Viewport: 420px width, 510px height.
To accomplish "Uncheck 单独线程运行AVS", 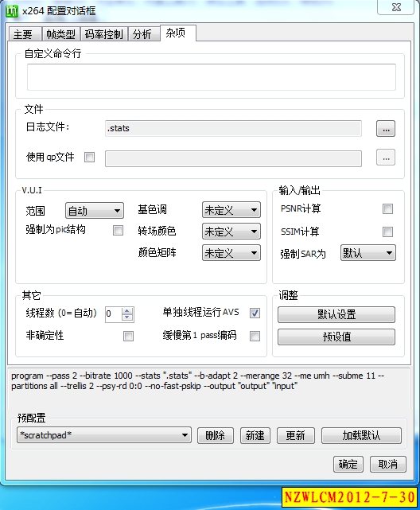I will [x=255, y=313].
